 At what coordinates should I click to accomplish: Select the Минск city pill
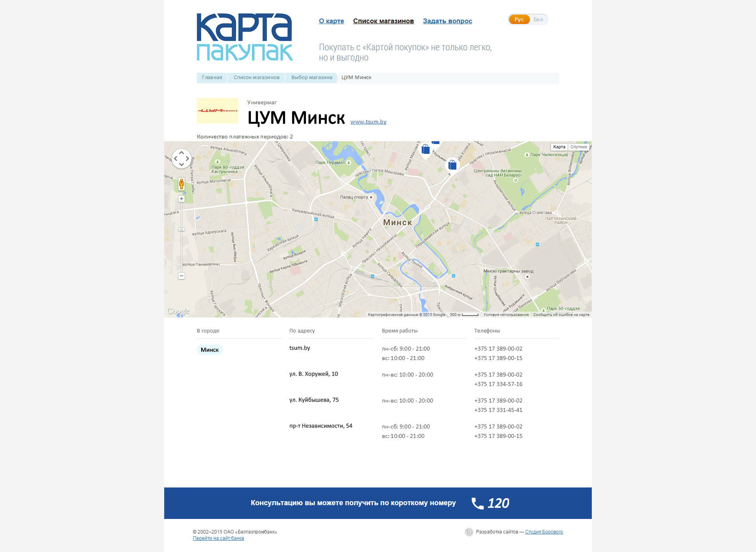(x=209, y=350)
